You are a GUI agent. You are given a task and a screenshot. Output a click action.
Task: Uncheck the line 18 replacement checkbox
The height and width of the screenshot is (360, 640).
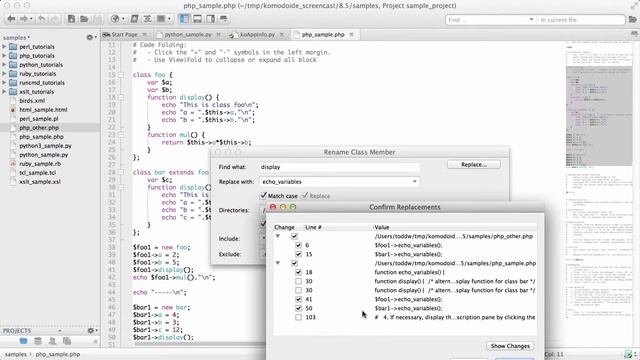coord(298,272)
